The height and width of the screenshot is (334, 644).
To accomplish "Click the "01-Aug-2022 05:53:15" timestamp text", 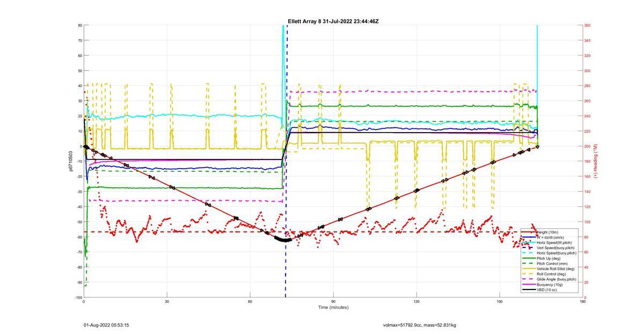I will (106, 325).
